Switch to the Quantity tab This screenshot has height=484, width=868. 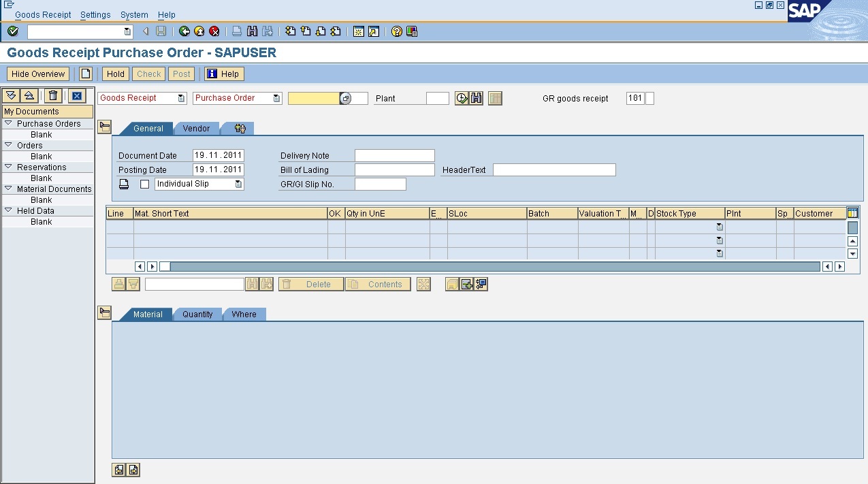[197, 314]
